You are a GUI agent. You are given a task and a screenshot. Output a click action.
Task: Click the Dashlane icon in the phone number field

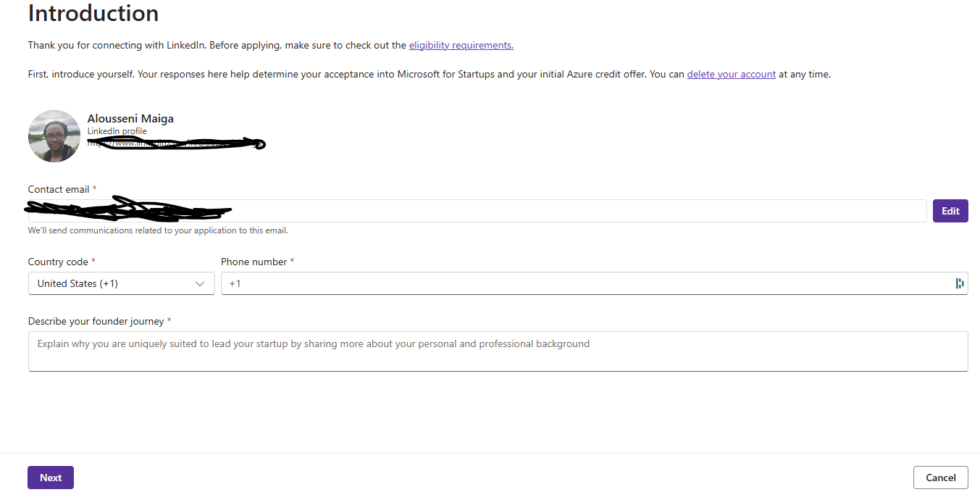coord(960,283)
